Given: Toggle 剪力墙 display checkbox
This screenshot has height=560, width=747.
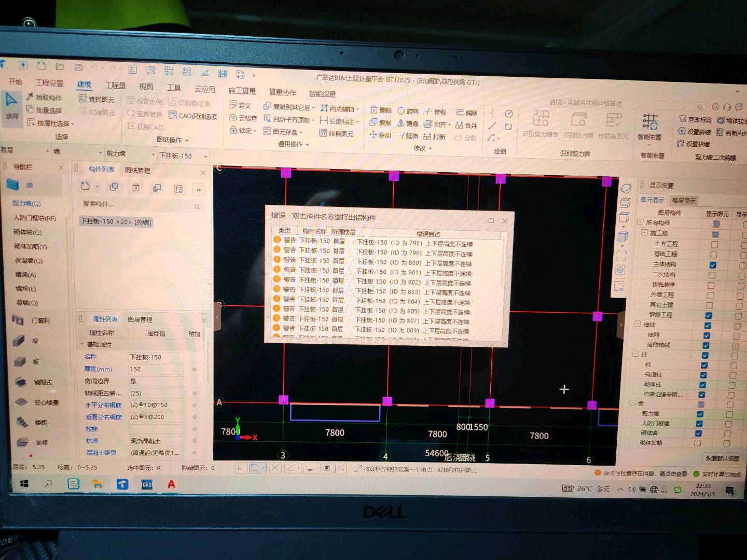Looking at the screenshot, I should (700, 414).
